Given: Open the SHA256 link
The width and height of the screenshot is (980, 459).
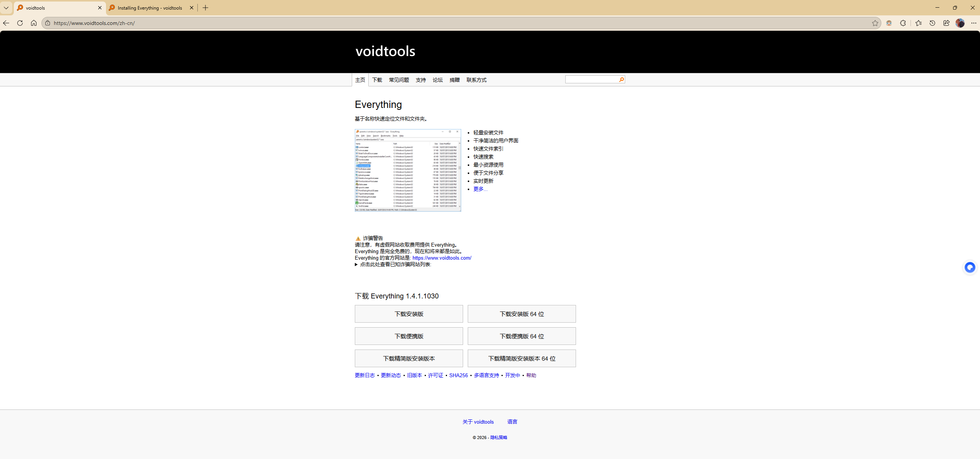Looking at the screenshot, I should pyautogui.click(x=459, y=375).
